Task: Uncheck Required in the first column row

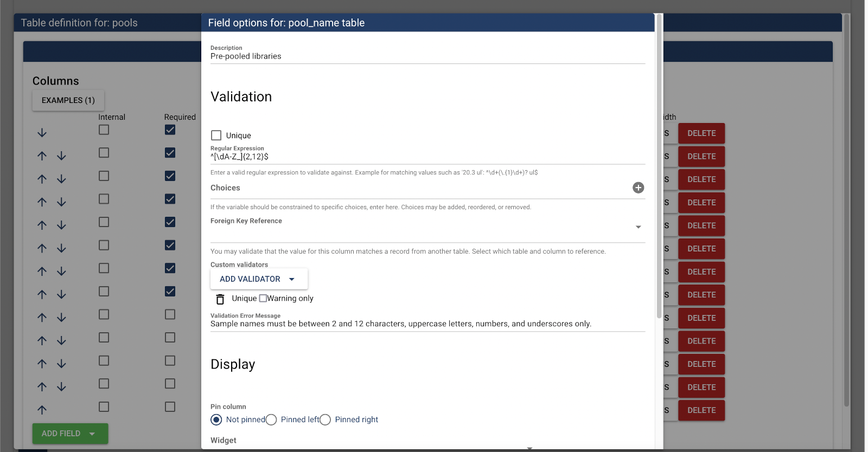Action: click(x=170, y=130)
